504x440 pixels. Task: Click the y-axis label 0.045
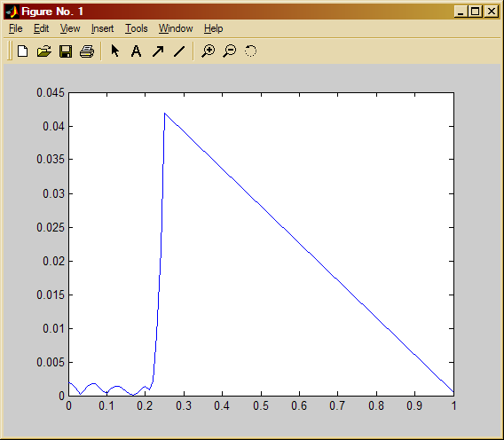[x=51, y=93]
